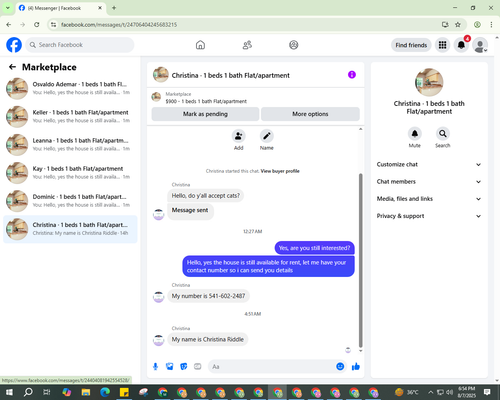Expand the Customize chat section
This screenshot has width=500, height=400.
[429, 164]
